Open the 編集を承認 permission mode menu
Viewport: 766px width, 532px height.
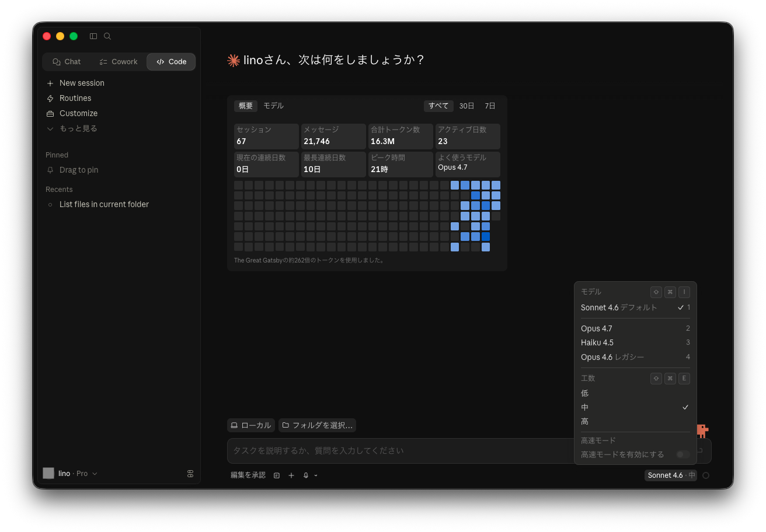coord(248,475)
